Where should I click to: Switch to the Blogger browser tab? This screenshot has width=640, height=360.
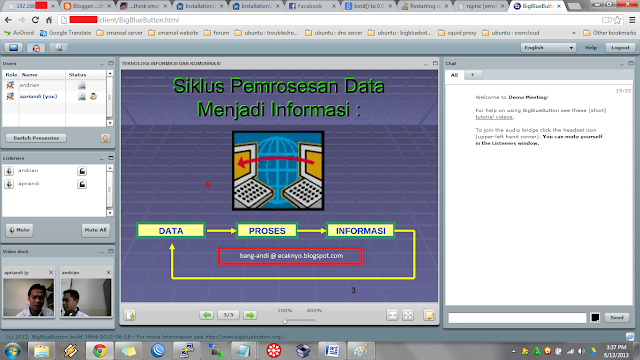[x=87, y=6]
